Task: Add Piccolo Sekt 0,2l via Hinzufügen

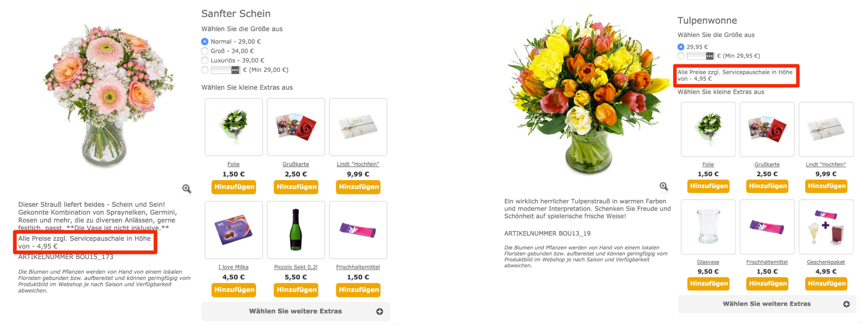Action: [296, 290]
